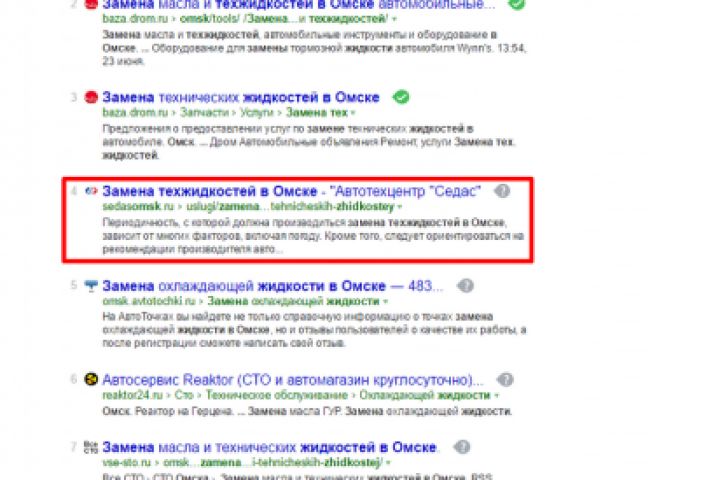The image size is (720, 480).
Task: Click avtotochki favicon beside result 5
Action: (x=91, y=286)
